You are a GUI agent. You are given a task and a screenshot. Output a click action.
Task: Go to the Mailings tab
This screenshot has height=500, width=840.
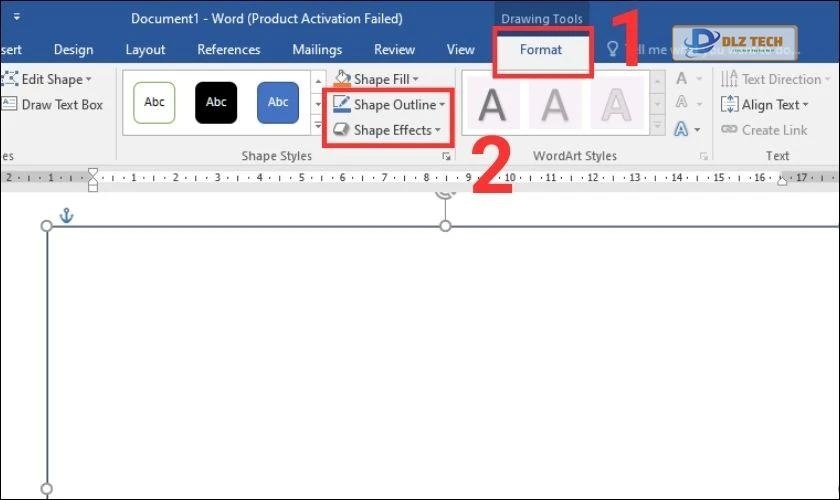coord(317,49)
